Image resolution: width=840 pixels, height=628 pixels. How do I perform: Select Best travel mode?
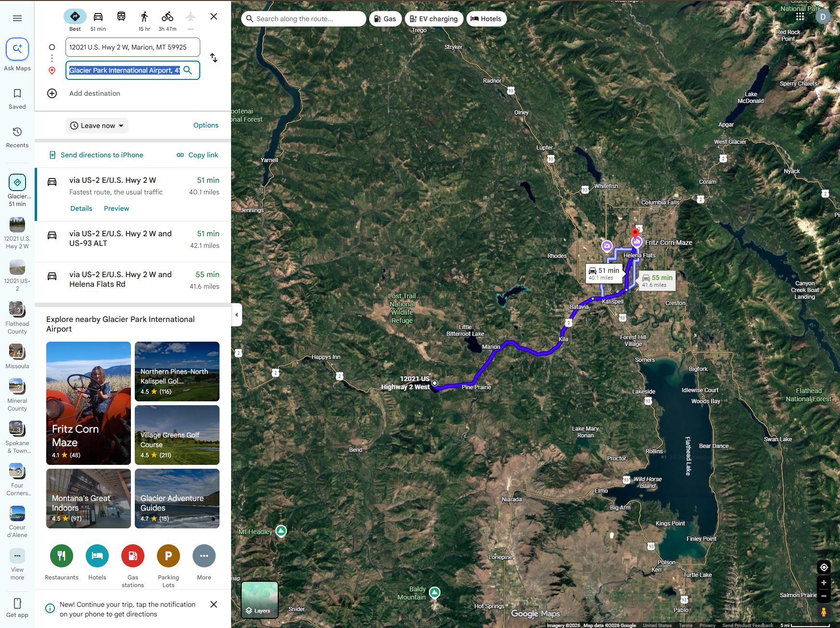[x=75, y=21]
